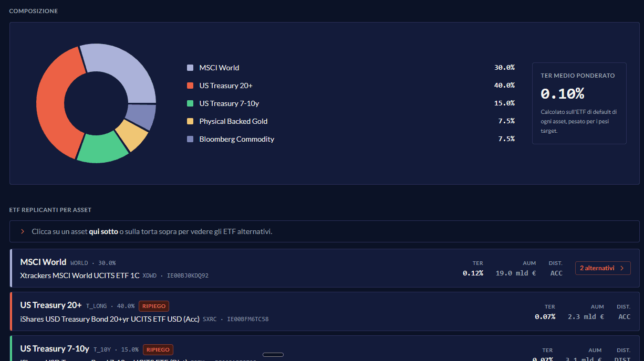Select the Physical Backed Gold legend label
Screen dimensions: 644x361
point(233,121)
